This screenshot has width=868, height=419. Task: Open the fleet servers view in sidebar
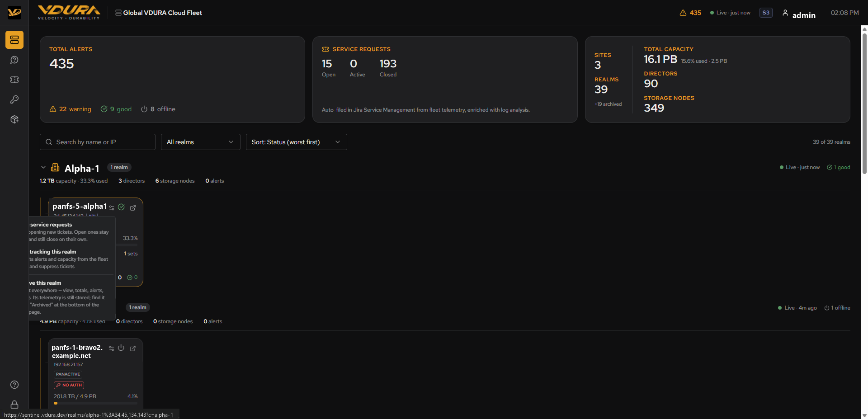coord(14,40)
